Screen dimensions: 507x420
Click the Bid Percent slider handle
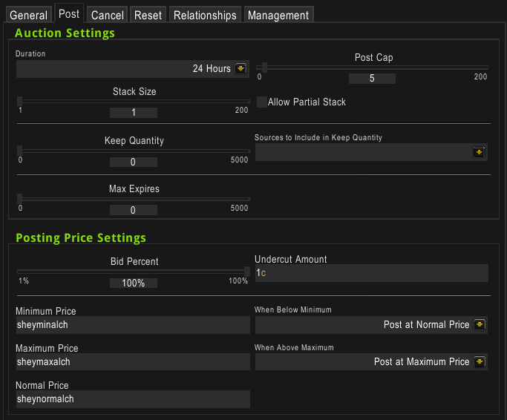click(247, 272)
